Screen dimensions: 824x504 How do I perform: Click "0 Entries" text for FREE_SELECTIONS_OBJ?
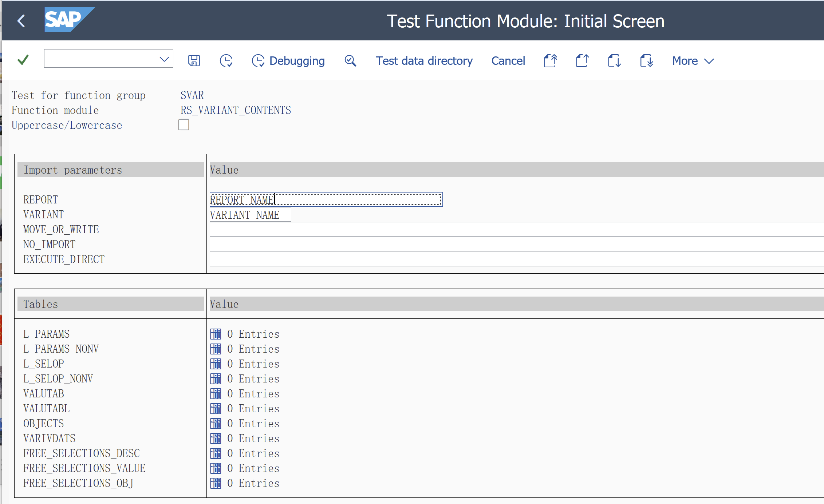click(253, 483)
